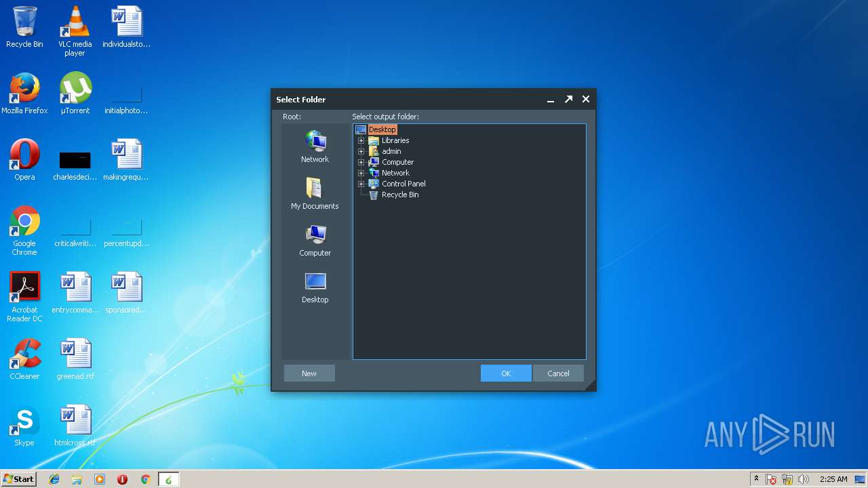
Task: Cancel the Select Folder dialog
Action: [x=558, y=373]
